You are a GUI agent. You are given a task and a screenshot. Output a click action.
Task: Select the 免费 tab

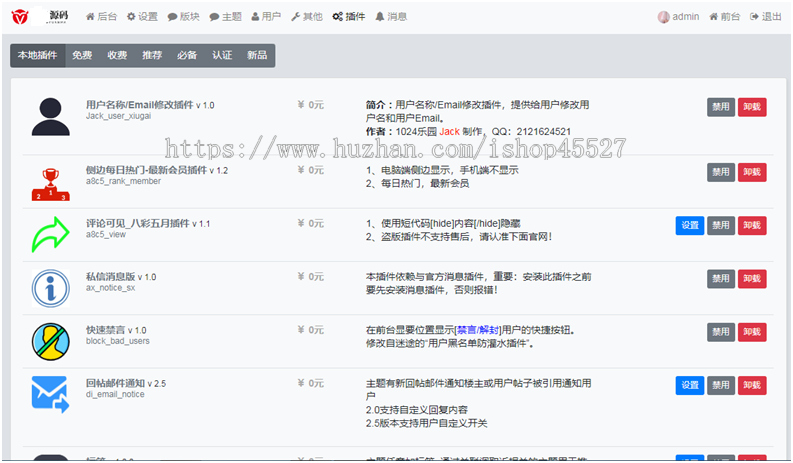click(82, 55)
